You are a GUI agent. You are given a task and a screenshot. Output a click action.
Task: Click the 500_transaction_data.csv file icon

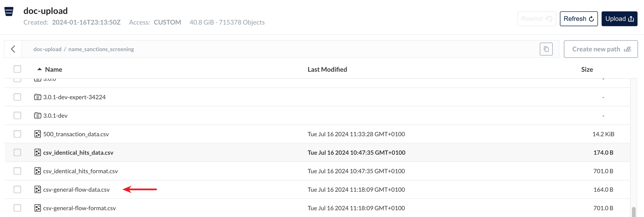pos(38,134)
